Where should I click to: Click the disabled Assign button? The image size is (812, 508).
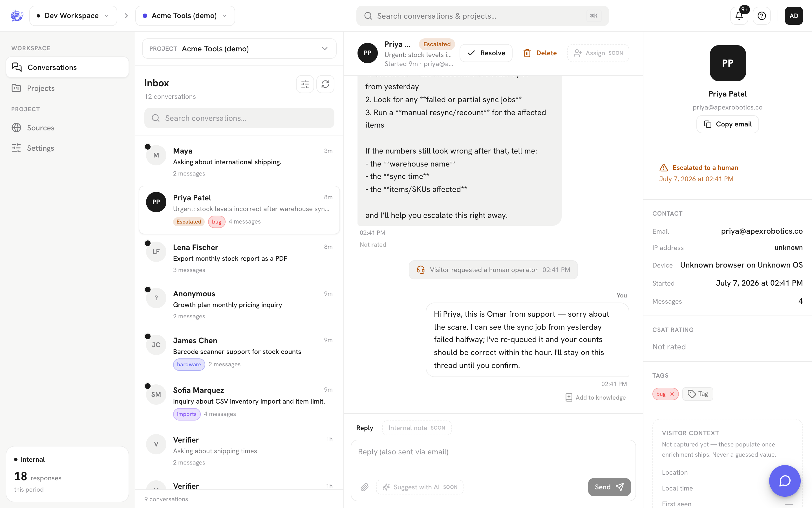[598, 53]
